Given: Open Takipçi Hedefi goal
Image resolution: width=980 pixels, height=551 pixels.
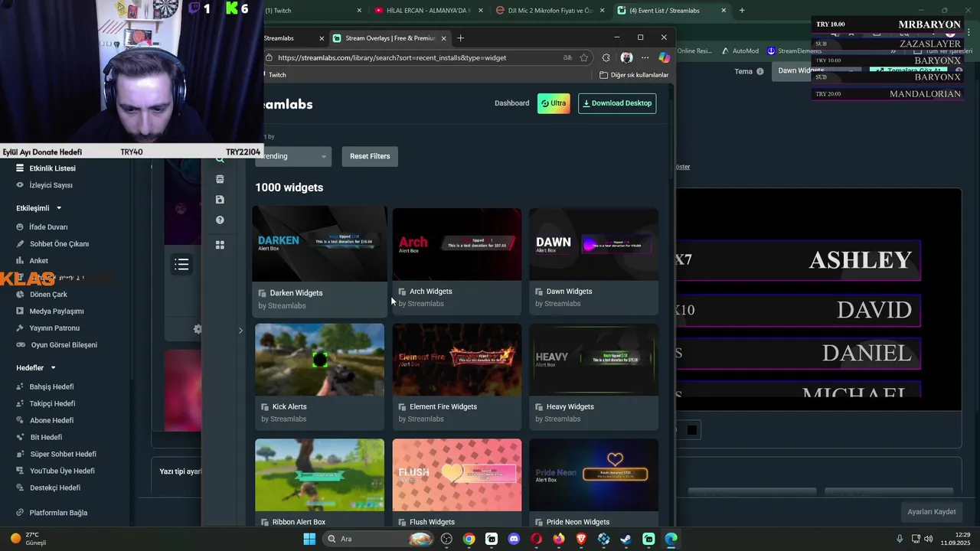Looking at the screenshot, I should pos(45,404).
